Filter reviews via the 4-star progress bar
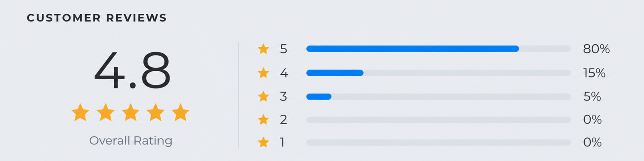The width and height of the screenshot is (644, 161). [438, 73]
